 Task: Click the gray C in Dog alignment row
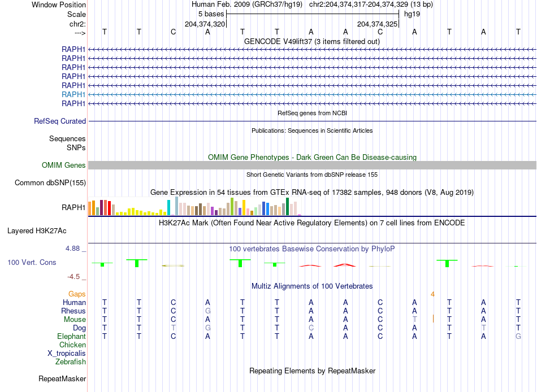click(311, 328)
